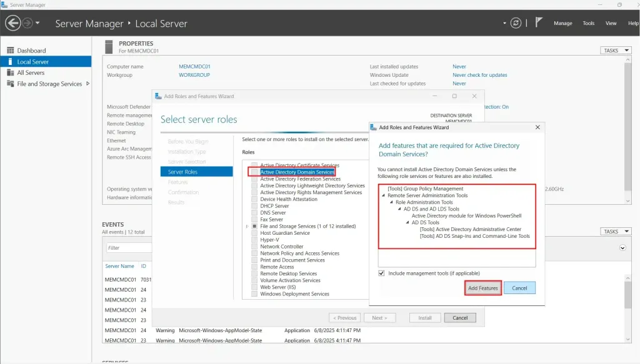Open the Manage menu
The image size is (640, 364).
tap(562, 23)
